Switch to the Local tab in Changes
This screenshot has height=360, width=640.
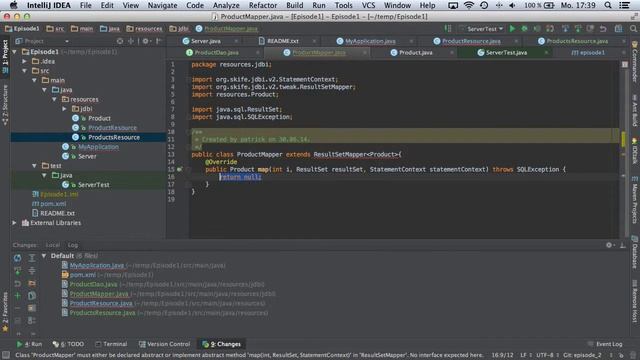click(53, 245)
